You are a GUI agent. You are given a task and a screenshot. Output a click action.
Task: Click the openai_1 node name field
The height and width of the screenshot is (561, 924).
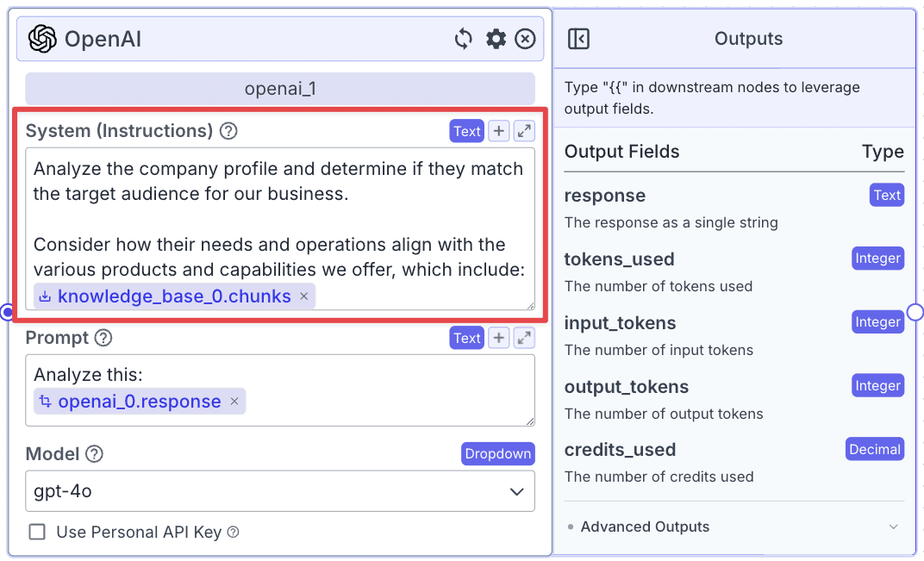click(280, 89)
